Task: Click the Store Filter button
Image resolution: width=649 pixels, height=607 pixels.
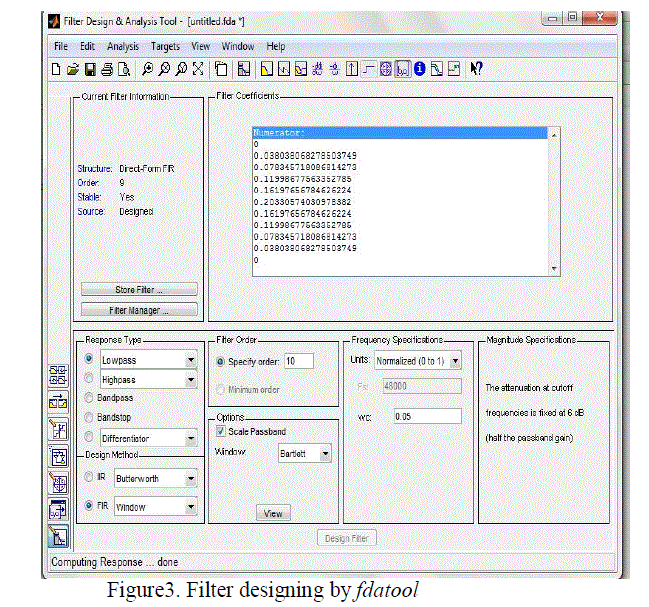Action: [139, 290]
